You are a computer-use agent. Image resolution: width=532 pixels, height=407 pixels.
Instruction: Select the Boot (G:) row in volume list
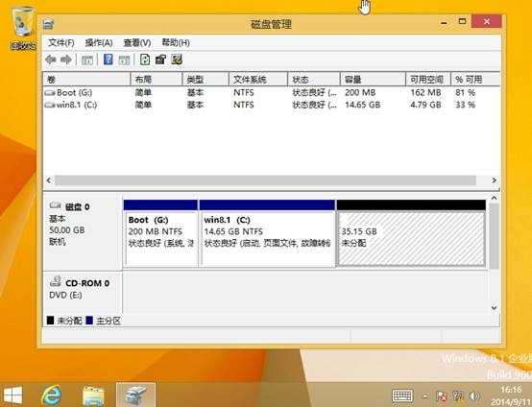pyautogui.click(x=272, y=92)
